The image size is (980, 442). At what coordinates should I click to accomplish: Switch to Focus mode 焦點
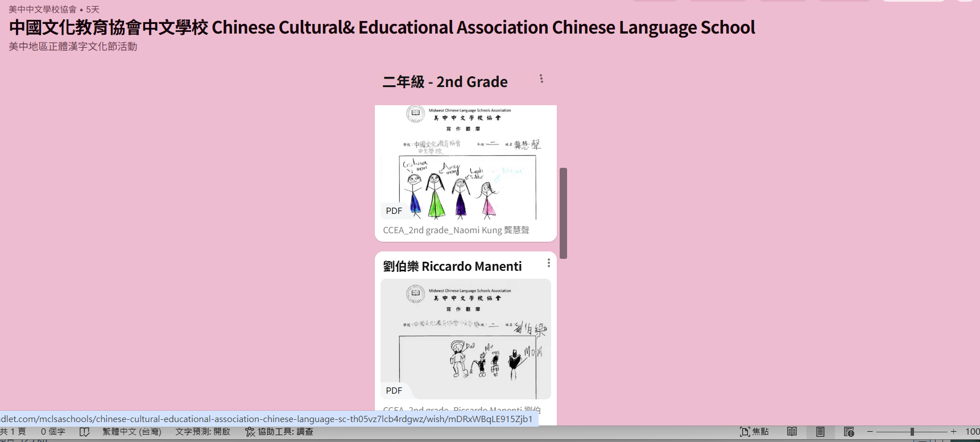[754, 432]
